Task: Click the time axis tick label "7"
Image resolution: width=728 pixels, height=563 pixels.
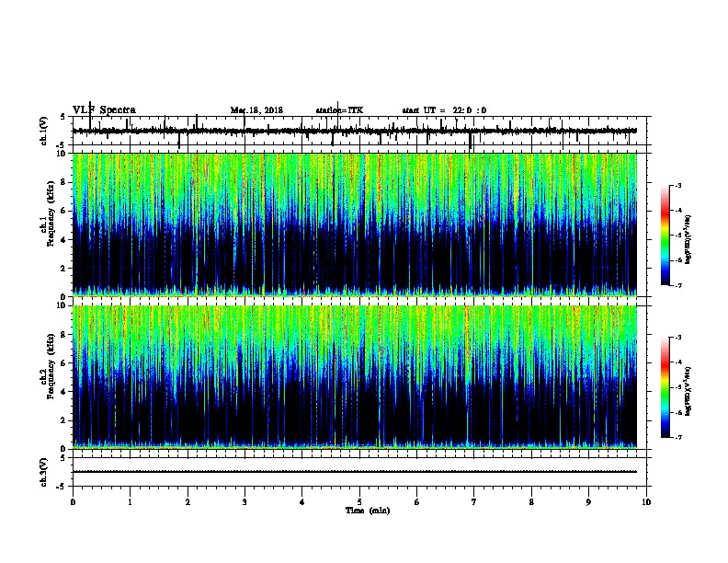Action: [x=474, y=501]
